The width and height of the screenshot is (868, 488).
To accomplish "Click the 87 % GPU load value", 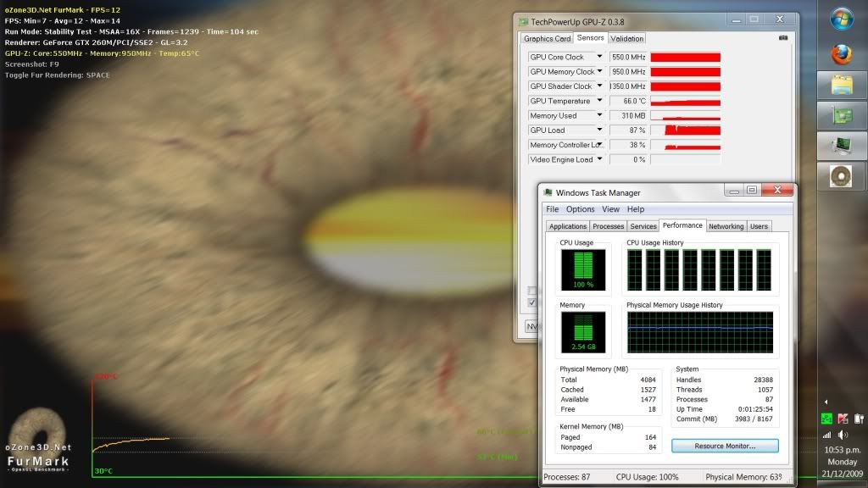I will coord(629,130).
